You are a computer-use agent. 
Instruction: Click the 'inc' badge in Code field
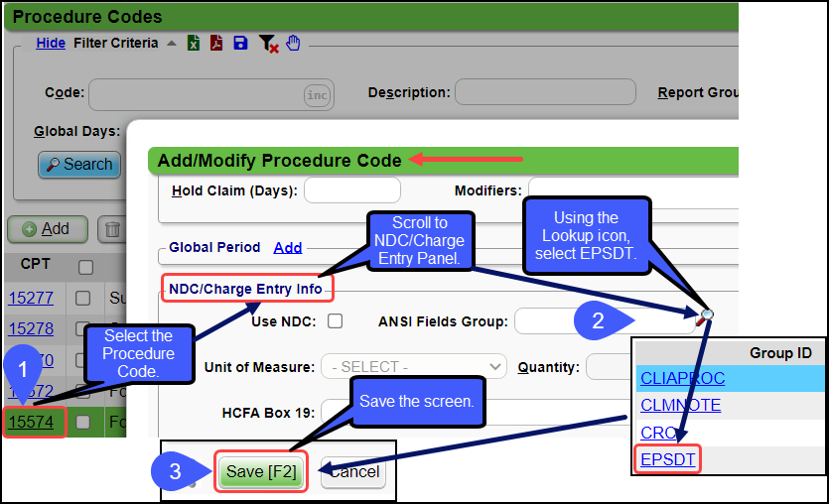pos(317,94)
